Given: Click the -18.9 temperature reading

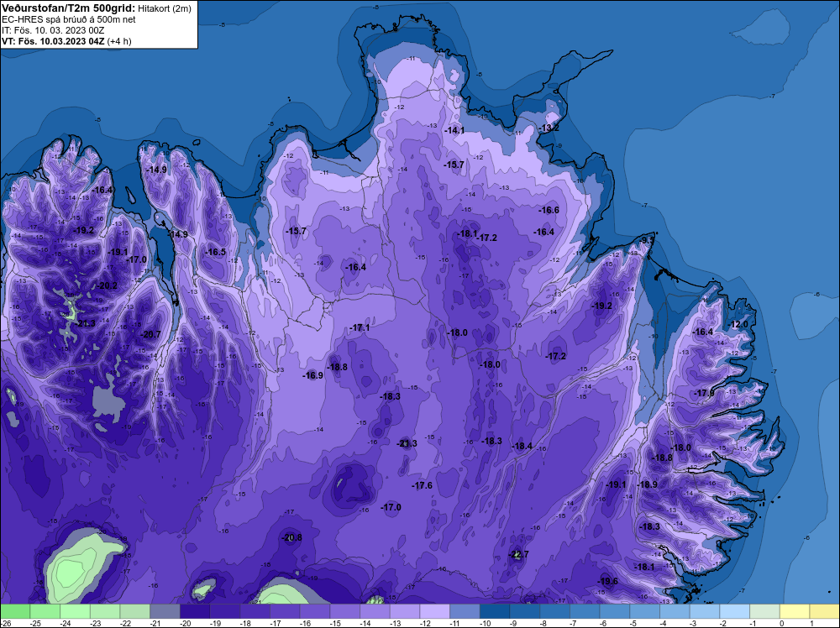Looking at the screenshot, I should (x=647, y=484).
